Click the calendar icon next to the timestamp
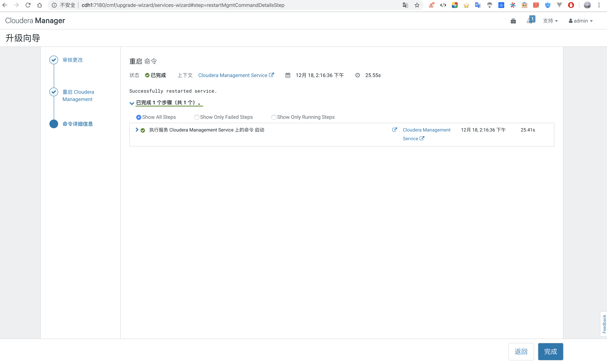 coord(288,75)
